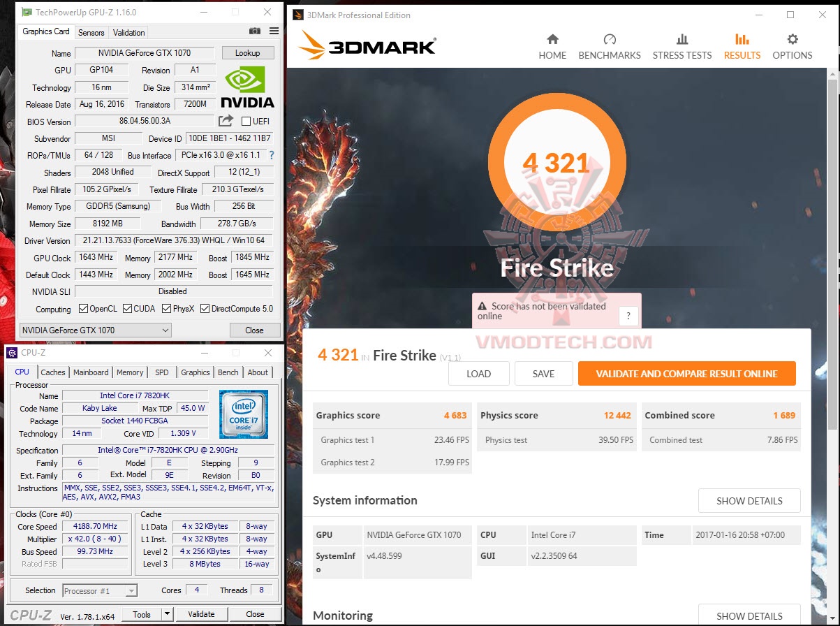Open GPU-Z hamburger menu icon
The width and height of the screenshot is (840, 626).
274,31
